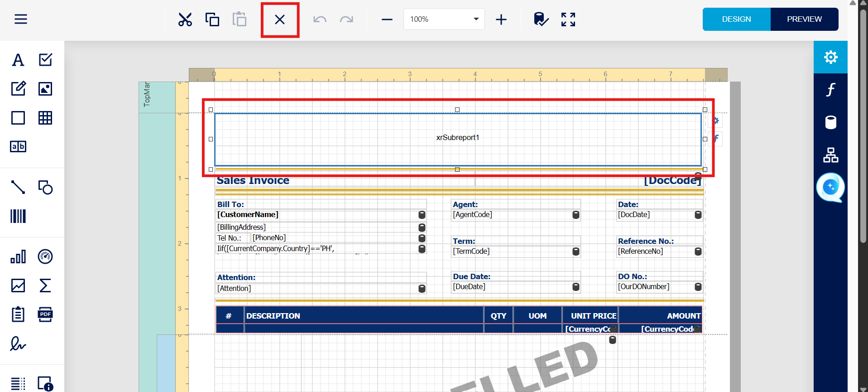Open the Properties gear panel
868x392 pixels.
click(x=830, y=57)
